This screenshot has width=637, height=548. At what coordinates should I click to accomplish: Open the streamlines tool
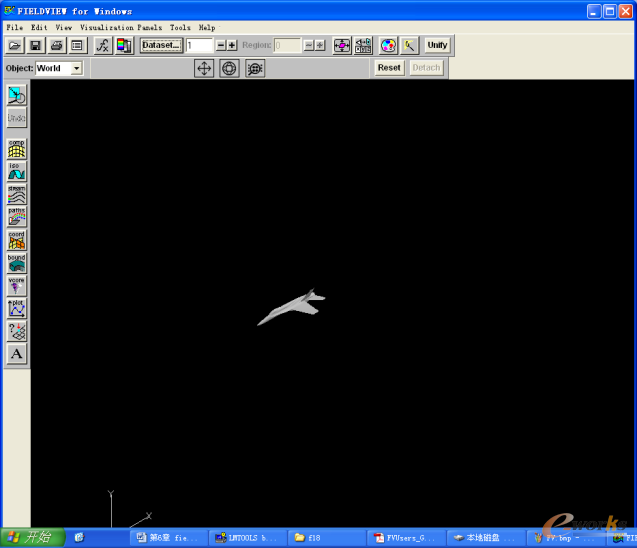pyautogui.click(x=17, y=195)
